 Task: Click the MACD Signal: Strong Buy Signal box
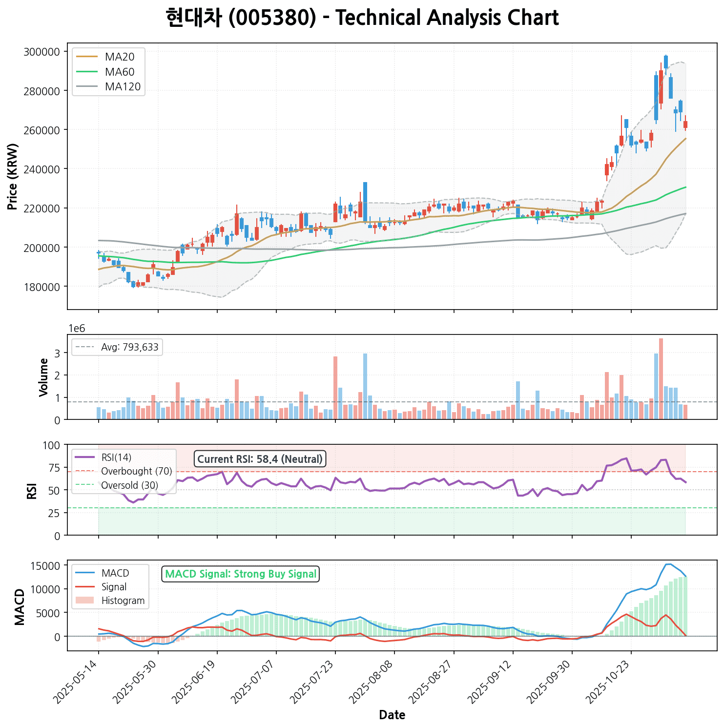pos(240,574)
